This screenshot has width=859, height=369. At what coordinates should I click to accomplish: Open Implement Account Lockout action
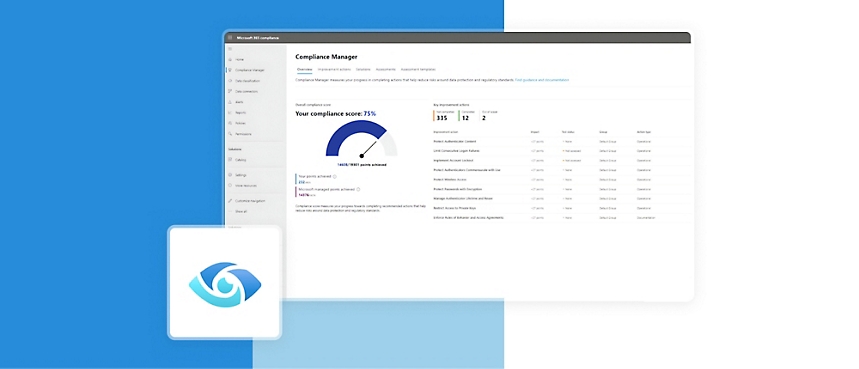pyautogui.click(x=453, y=160)
